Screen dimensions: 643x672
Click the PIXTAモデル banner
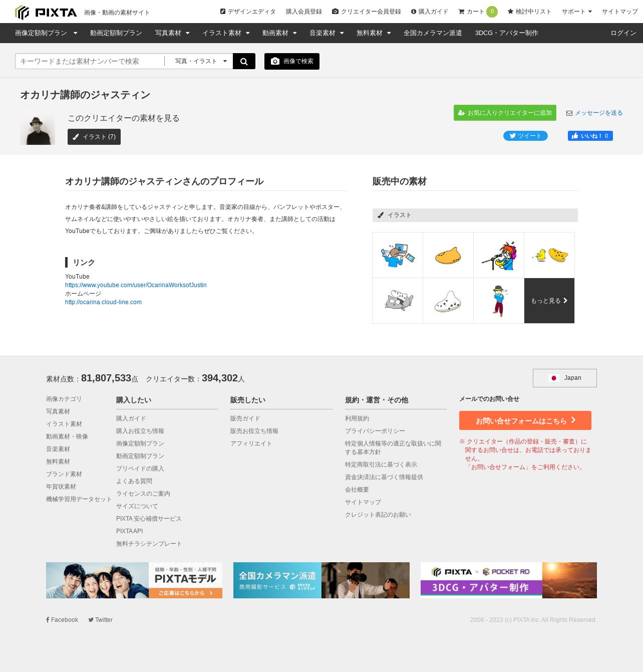pyautogui.click(x=134, y=580)
